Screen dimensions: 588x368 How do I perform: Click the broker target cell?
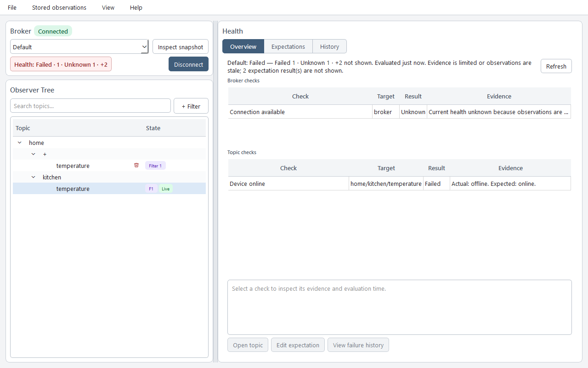click(386, 112)
